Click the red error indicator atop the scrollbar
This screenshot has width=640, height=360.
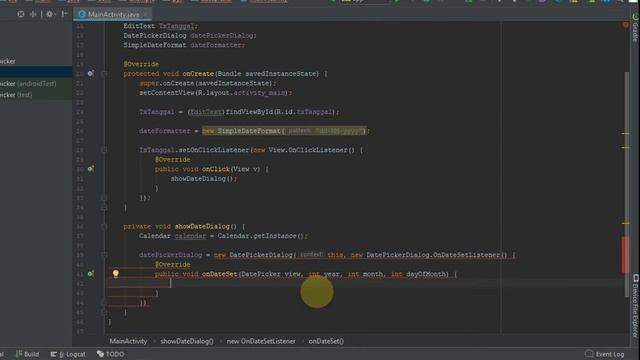pyautogui.click(x=626, y=25)
